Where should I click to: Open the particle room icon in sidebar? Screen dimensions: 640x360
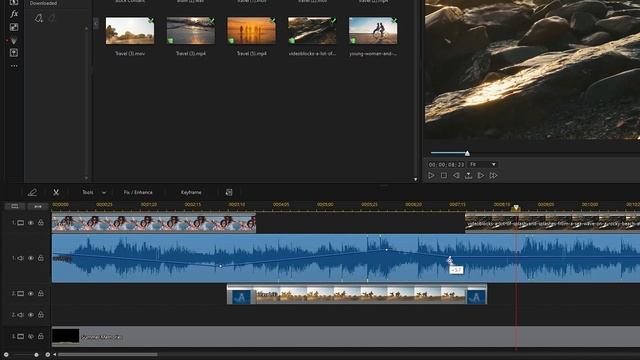pos(14,40)
